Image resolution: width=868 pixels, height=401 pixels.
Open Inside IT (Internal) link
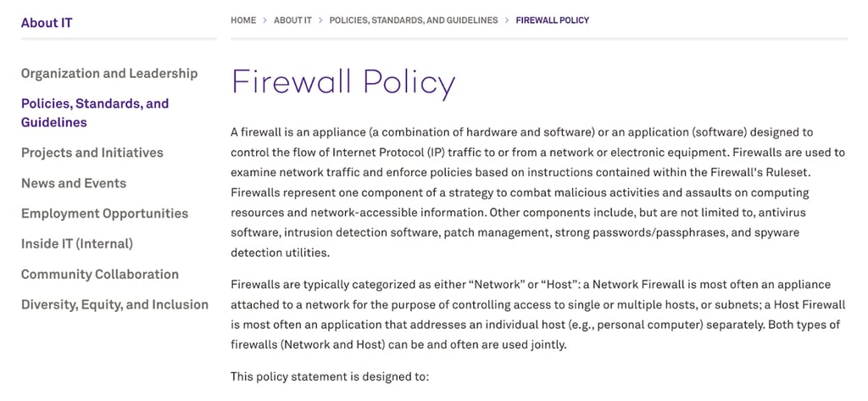[77, 244]
